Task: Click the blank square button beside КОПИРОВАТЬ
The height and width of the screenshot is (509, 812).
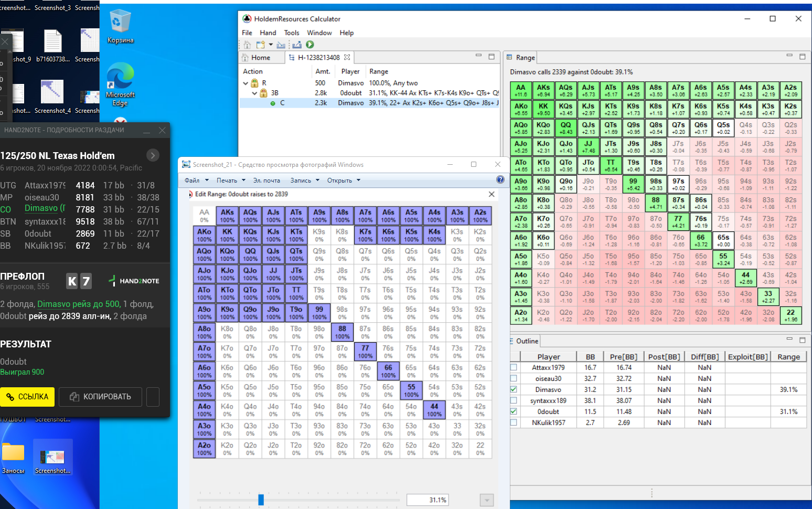Action: pos(153,397)
